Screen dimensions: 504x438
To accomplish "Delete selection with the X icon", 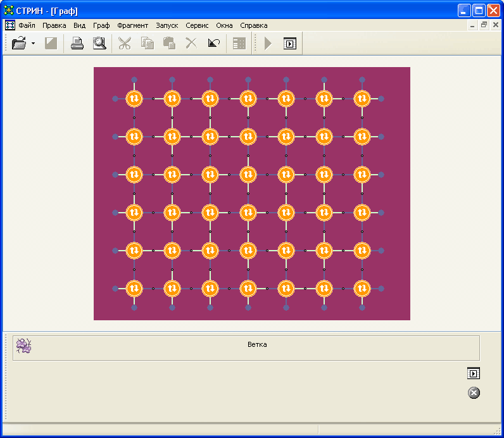I will coord(191,43).
